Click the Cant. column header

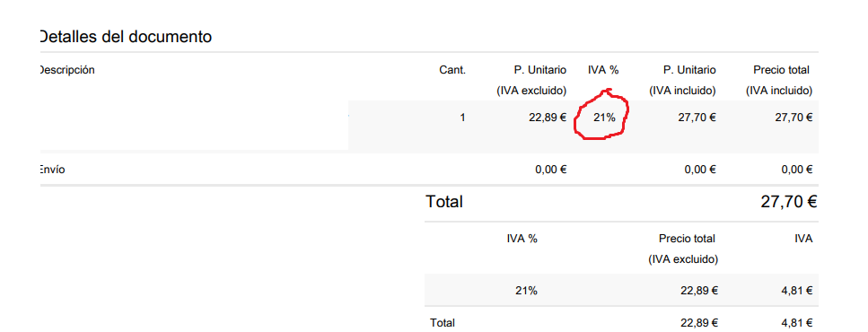click(452, 70)
